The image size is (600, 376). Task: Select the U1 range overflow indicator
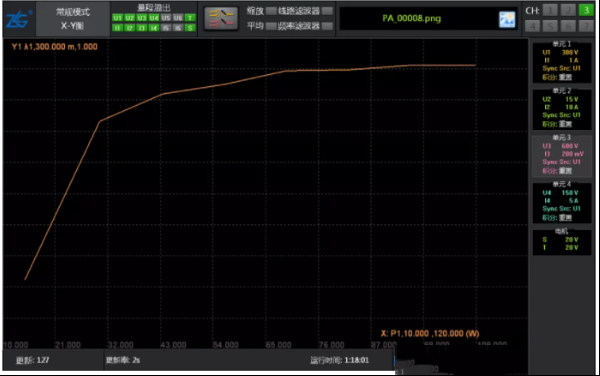(117, 18)
